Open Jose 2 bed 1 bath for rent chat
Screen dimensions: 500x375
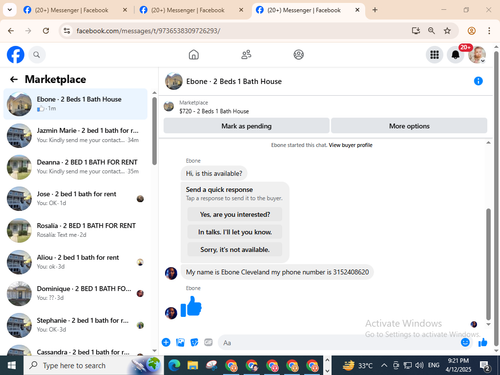click(75, 199)
